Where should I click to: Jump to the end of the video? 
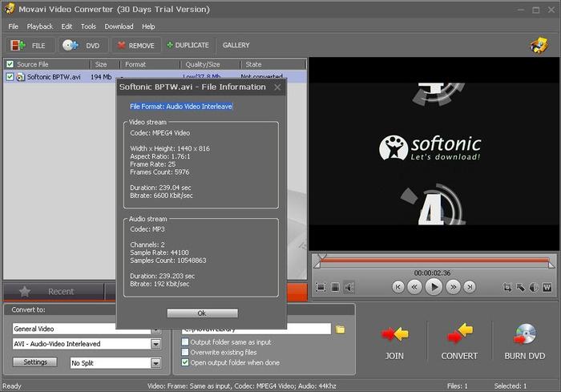pyautogui.click(x=470, y=287)
